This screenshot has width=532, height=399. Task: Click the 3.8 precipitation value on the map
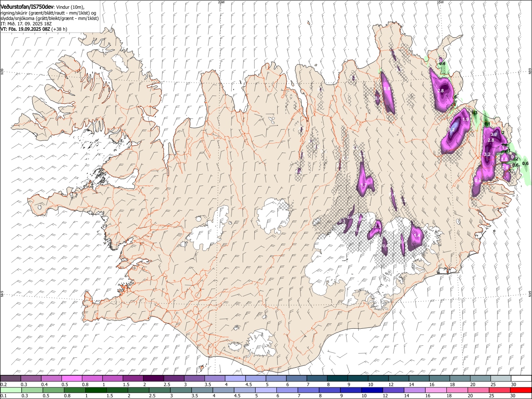point(494,135)
